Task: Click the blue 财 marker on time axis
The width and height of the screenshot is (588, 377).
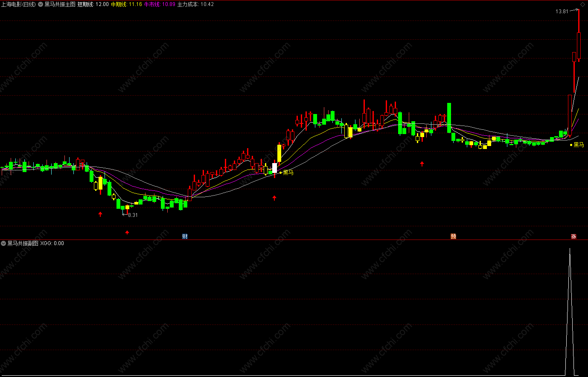Action: coord(185,237)
